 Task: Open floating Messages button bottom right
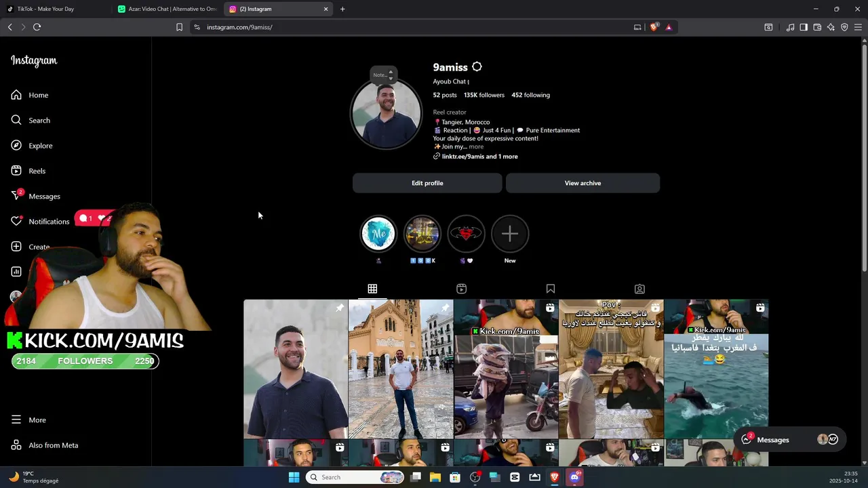click(x=791, y=439)
